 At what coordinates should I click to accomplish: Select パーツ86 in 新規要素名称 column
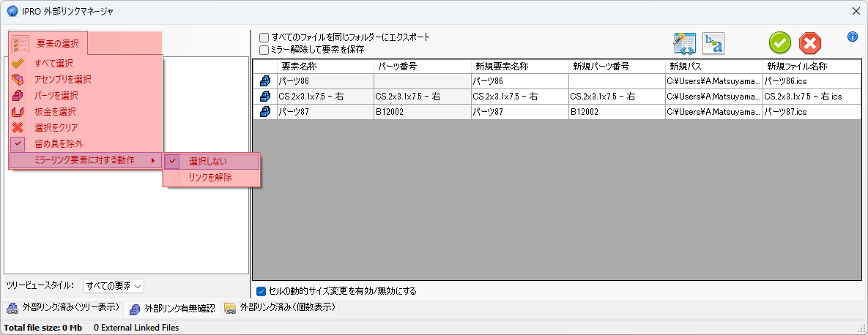point(520,81)
